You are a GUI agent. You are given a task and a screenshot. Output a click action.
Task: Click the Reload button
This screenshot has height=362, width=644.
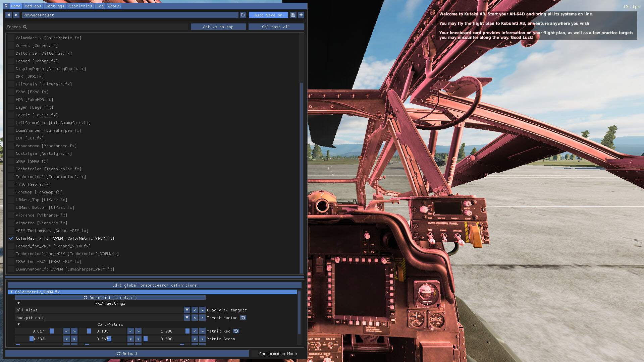pos(127,354)
